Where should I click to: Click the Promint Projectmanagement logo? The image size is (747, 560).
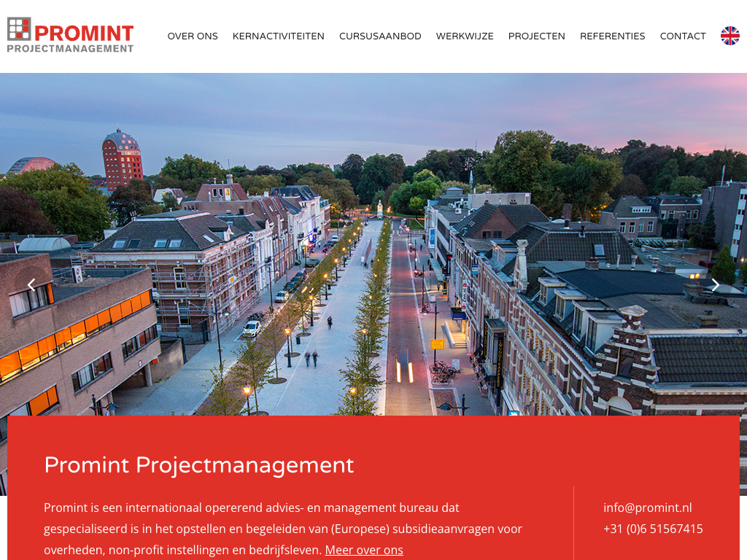[71, 35]
